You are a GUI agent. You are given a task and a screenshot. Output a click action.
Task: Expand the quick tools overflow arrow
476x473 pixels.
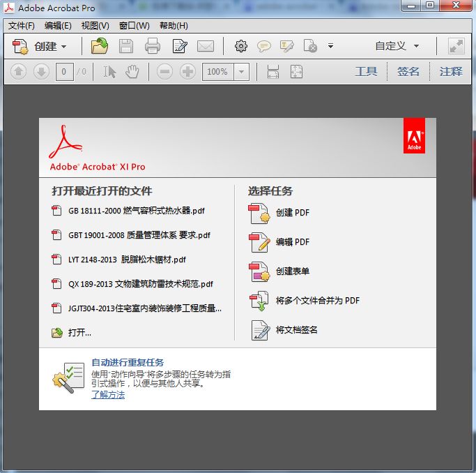click(330, 46)
